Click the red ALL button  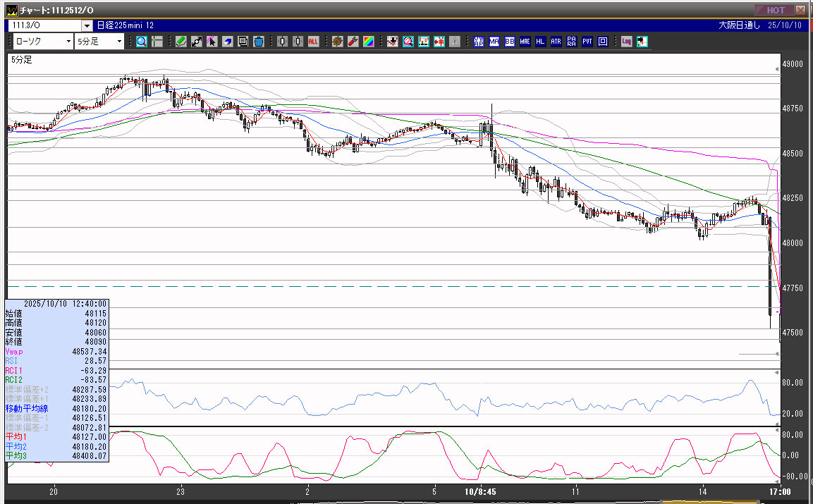tap(313, 42)
